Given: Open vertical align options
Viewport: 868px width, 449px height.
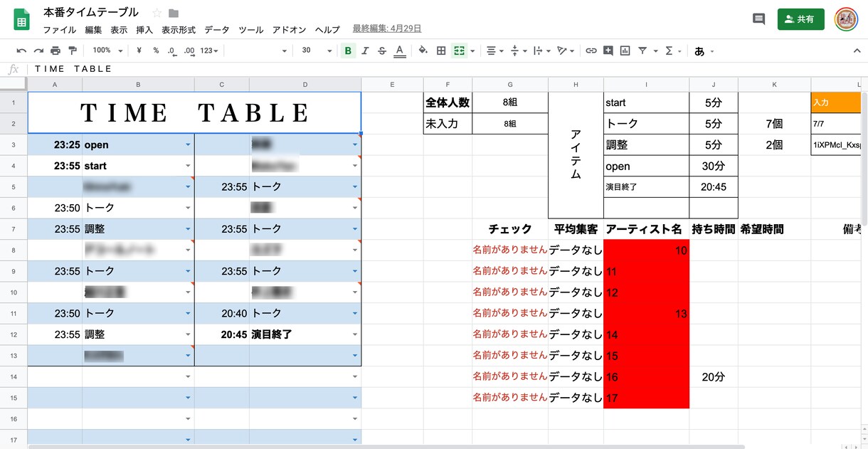Looking at the screenshot, I should [519, 51].
